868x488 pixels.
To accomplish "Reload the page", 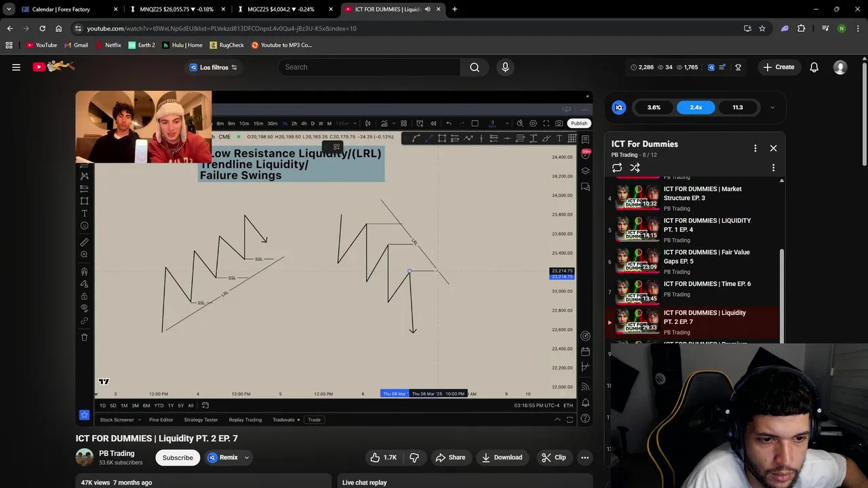I will 42,28.
